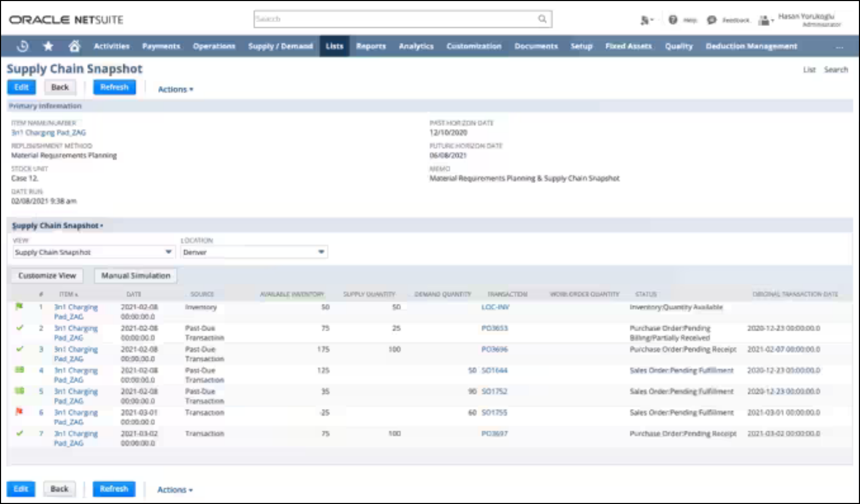
Task: Click the red flag on row 6
Action: pos(20,412)
